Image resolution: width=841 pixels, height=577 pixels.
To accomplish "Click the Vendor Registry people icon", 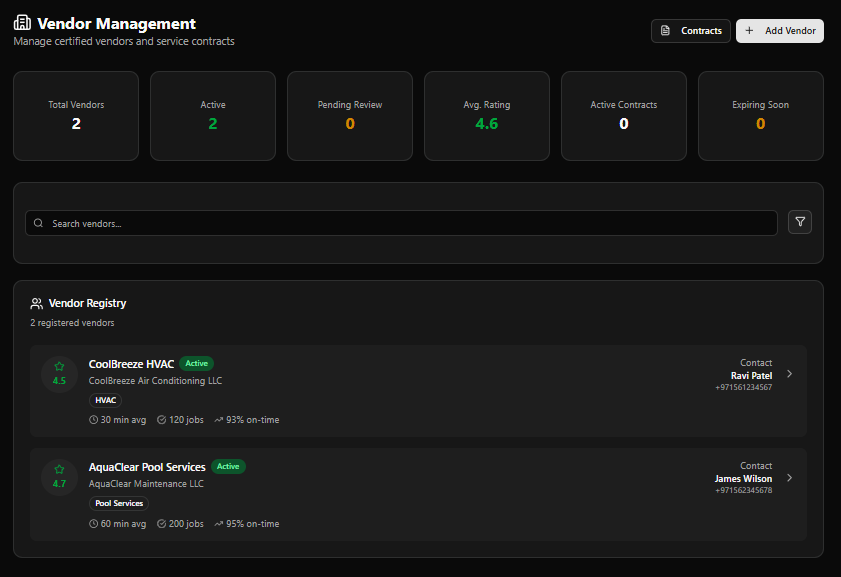I will click(36, 304).
